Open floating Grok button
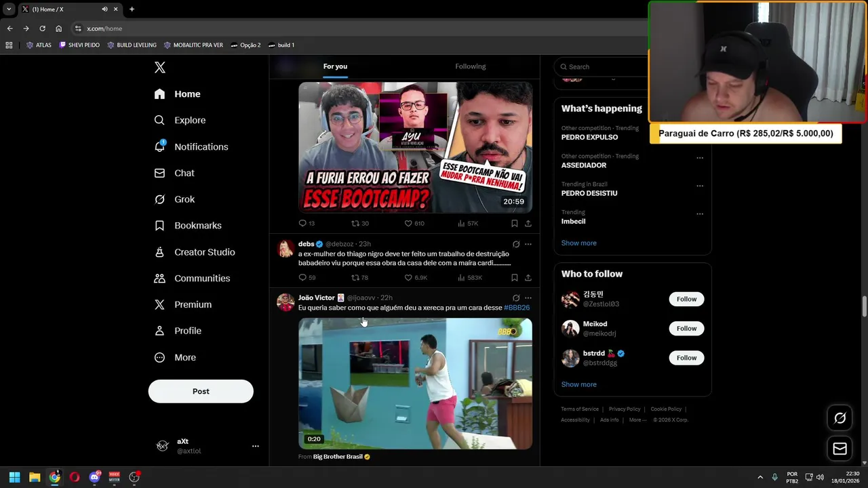868x488 pixels. pyautogui.click(x=840, y=418)
